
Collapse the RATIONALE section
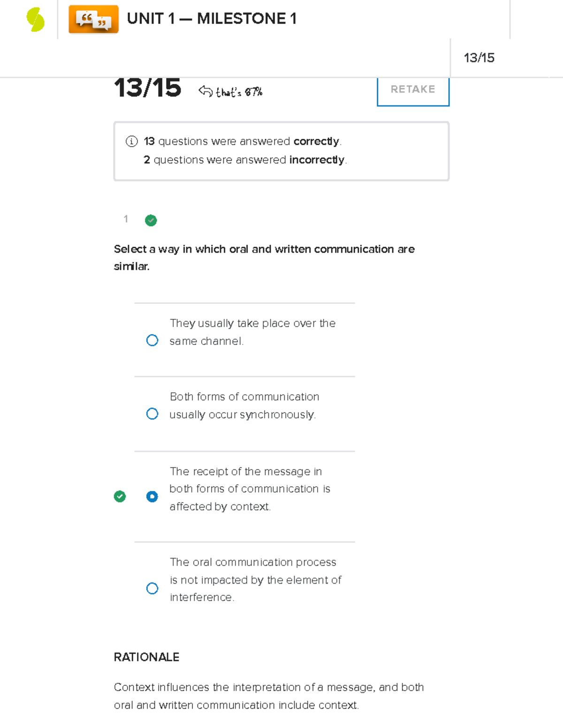tap(146, 657)
